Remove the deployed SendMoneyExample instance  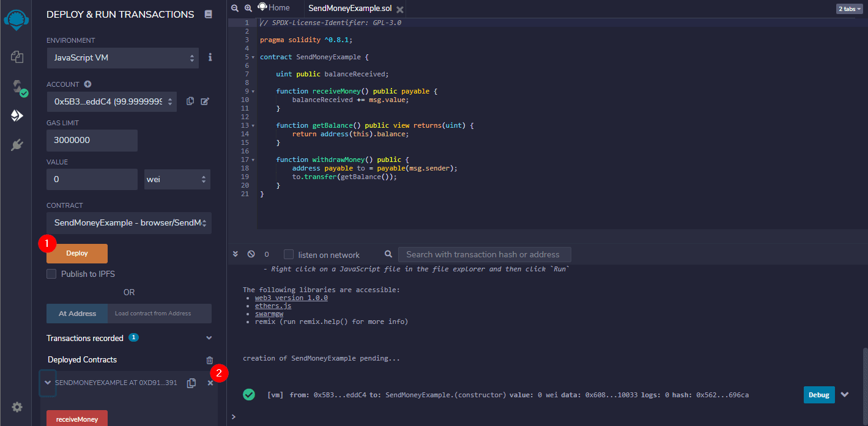210,383
